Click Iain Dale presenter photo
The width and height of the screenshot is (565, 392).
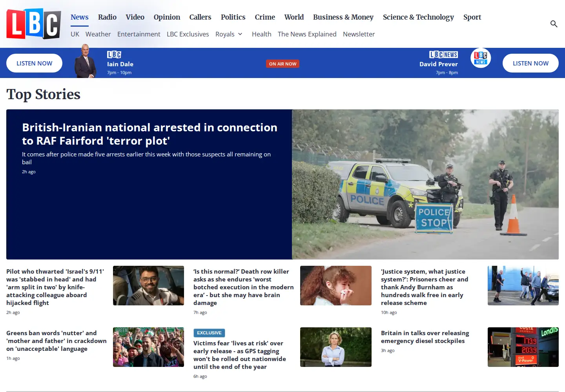86,61
